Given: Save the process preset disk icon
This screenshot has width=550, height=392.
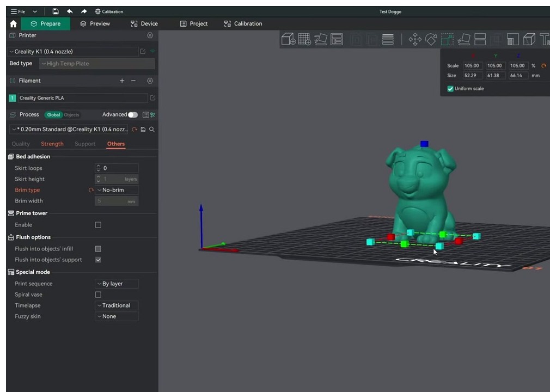Looking at the screenshot, I should (143, 130).
